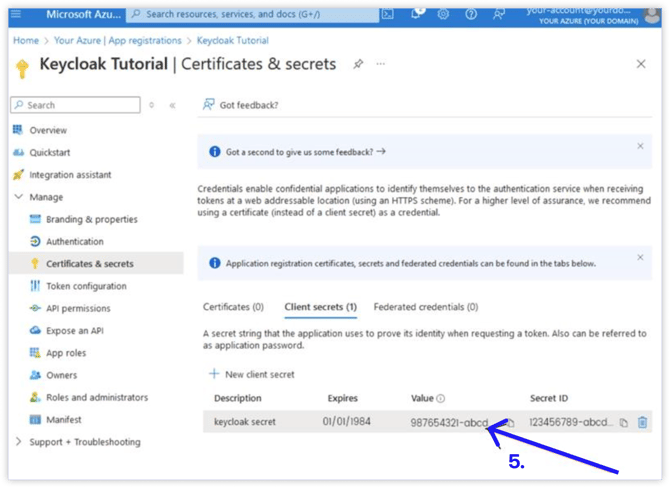
Task: Click the Microsoft Azure logo text
Action: tap(83, 14)
